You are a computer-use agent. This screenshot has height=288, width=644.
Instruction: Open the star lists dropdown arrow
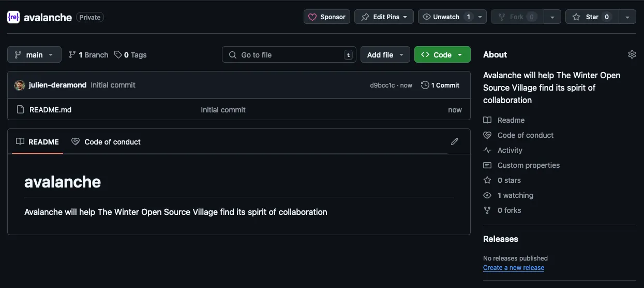click(x=627, y=17)
